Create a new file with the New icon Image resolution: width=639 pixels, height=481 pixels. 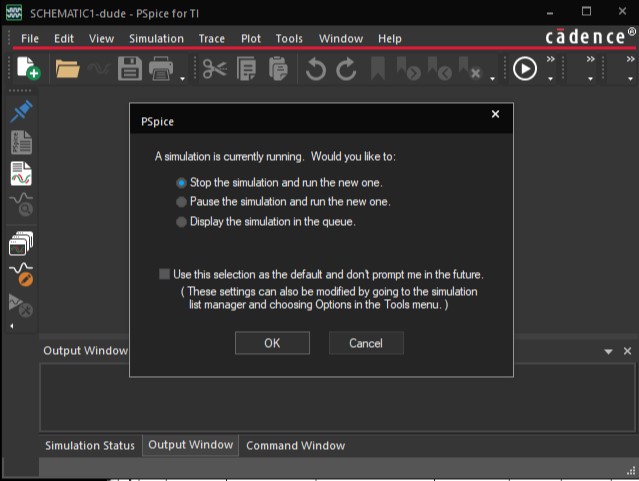(28, 68)
